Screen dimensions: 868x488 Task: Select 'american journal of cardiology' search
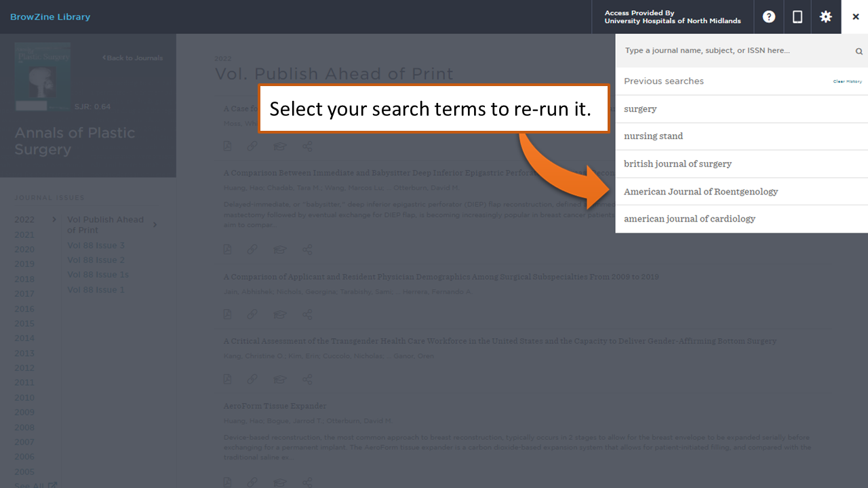[x=742, y=219]
